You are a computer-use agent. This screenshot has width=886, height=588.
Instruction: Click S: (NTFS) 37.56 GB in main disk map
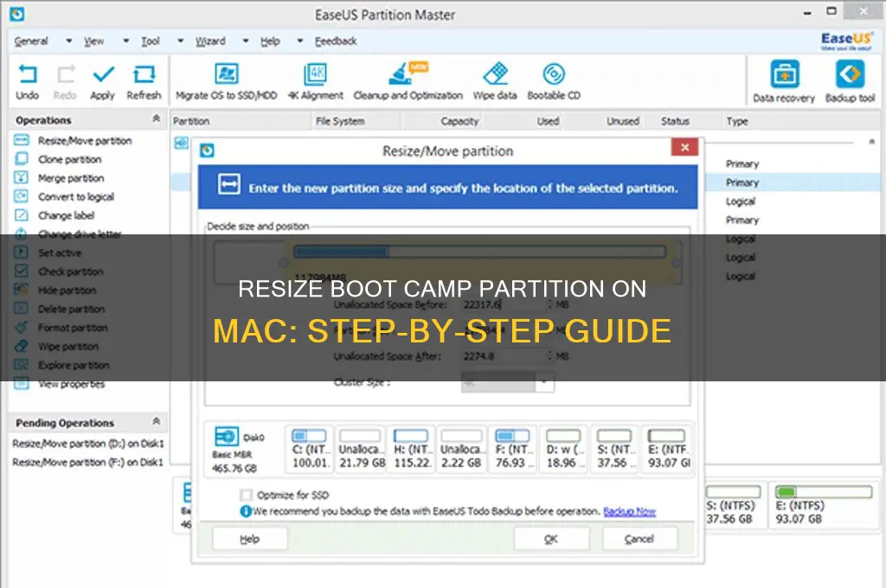pos(734,506)
